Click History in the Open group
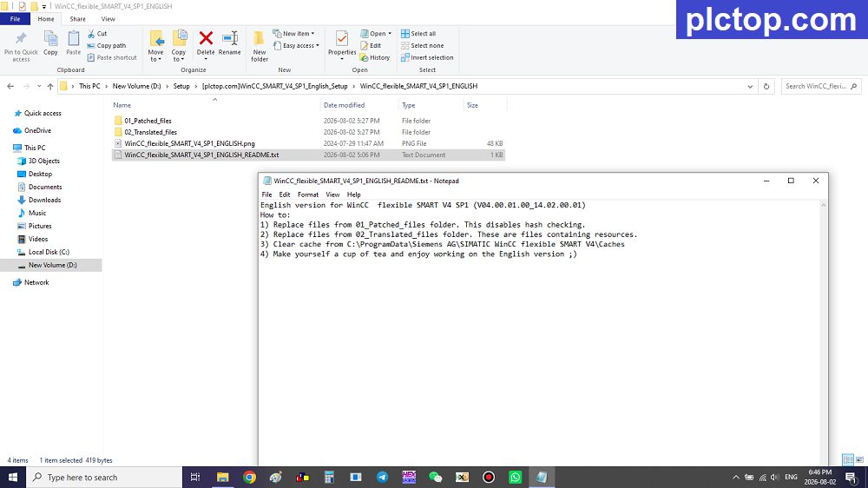Viewport: 868px width, 488px height. click(x=375, y=57)
